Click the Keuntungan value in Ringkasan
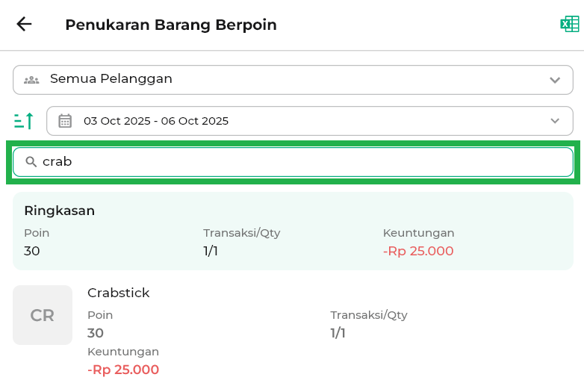Screen dimensions: 584x392 tap(418, 251)
